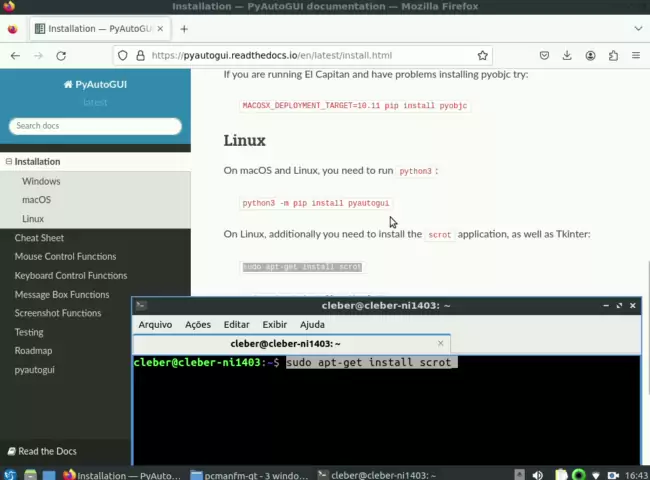Viewport: 650px width, 480px height.
Task: Open the Firefox hamburger application menu
Action: [636, 56]
